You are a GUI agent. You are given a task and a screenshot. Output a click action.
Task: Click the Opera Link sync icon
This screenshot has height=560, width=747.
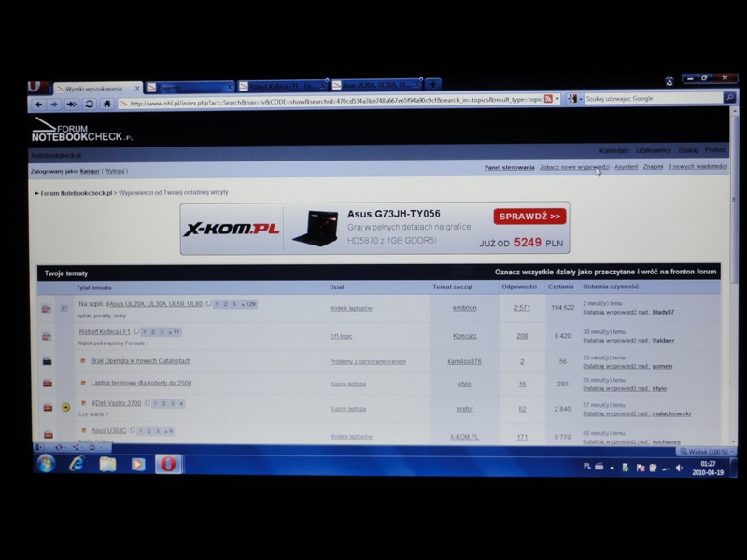coord(59,448)
